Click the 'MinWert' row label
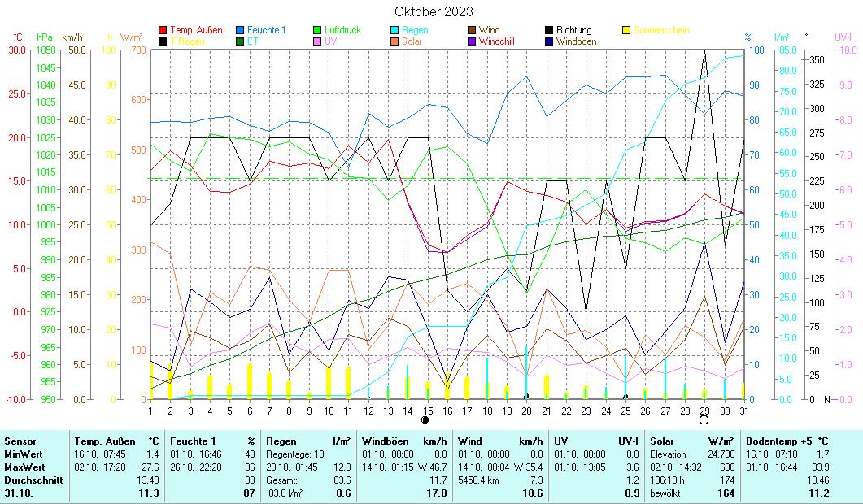Viewport: 863px width, 504px height. pyautogui.click(x=23, y=454)
